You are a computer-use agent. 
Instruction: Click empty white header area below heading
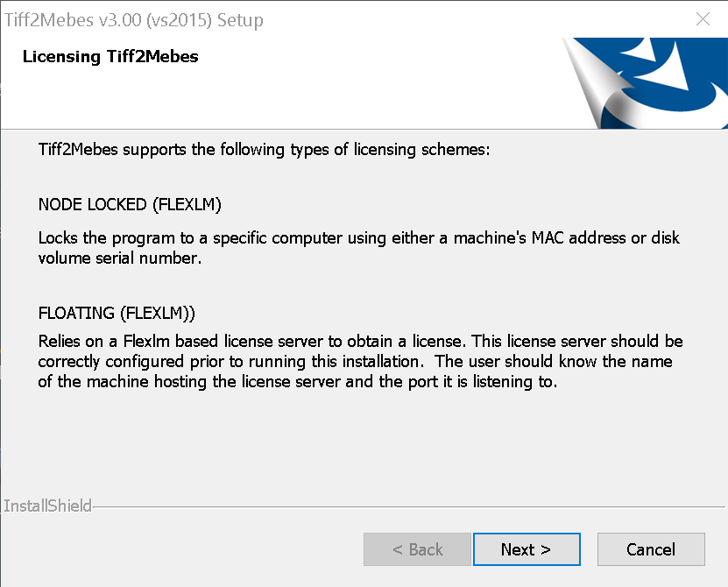[x=279, y=97]
